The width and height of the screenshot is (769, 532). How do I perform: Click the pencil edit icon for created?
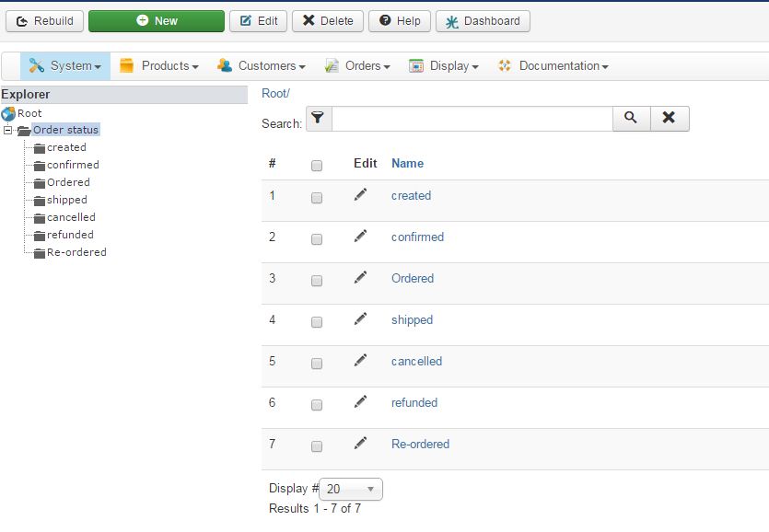360,194
